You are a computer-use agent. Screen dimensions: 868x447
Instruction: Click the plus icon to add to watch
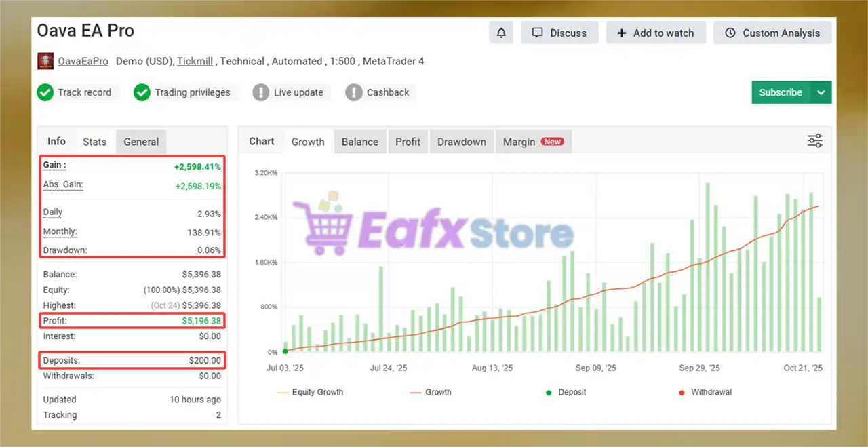point(622,33)
